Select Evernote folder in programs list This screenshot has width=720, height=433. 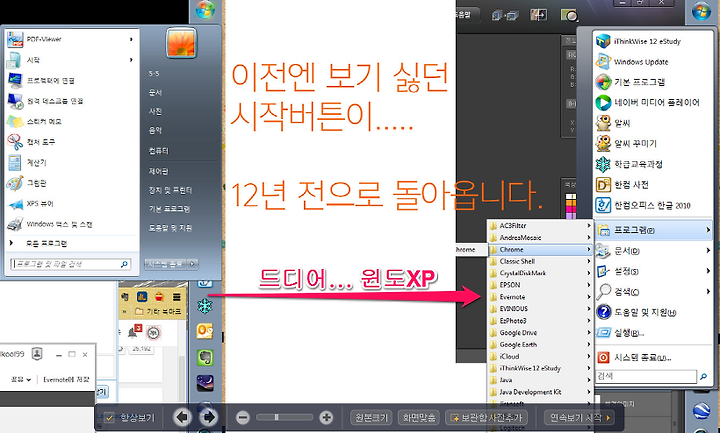pos(540,297)
